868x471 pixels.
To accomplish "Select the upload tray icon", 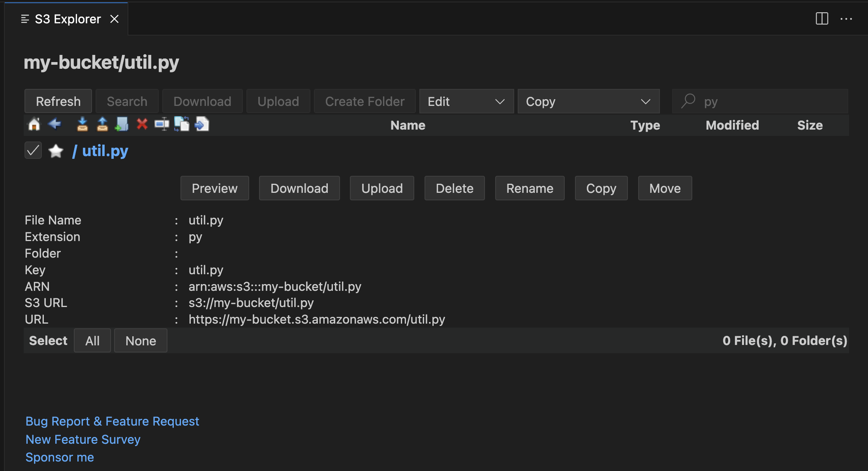I will pyautogui.click(x=102, y=124).
